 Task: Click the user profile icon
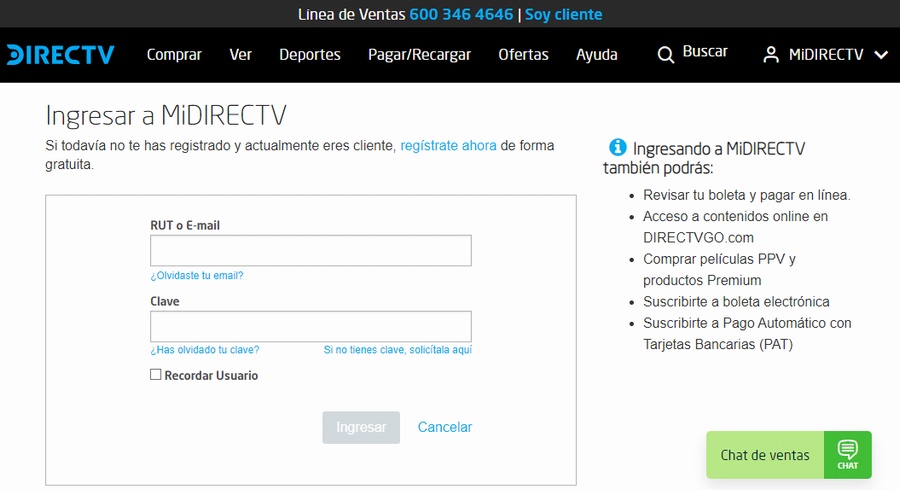pyautogui.click(x=771, y=55)
